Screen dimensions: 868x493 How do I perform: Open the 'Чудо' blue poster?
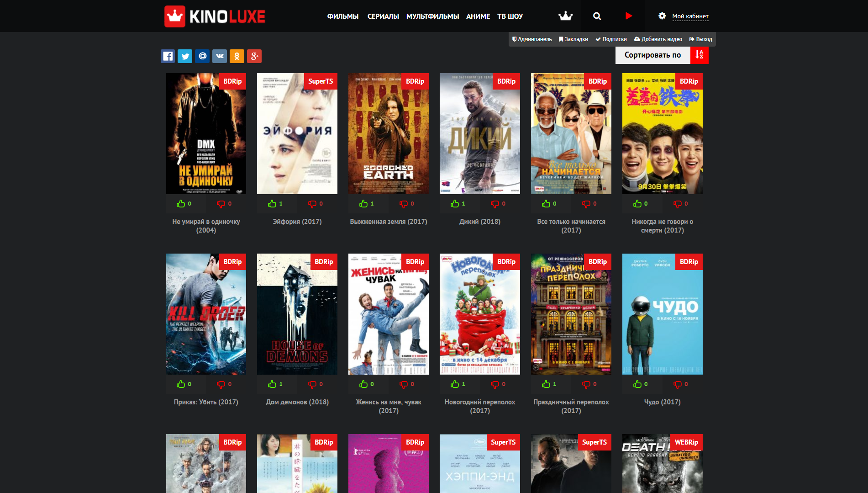tap(663, 314)
